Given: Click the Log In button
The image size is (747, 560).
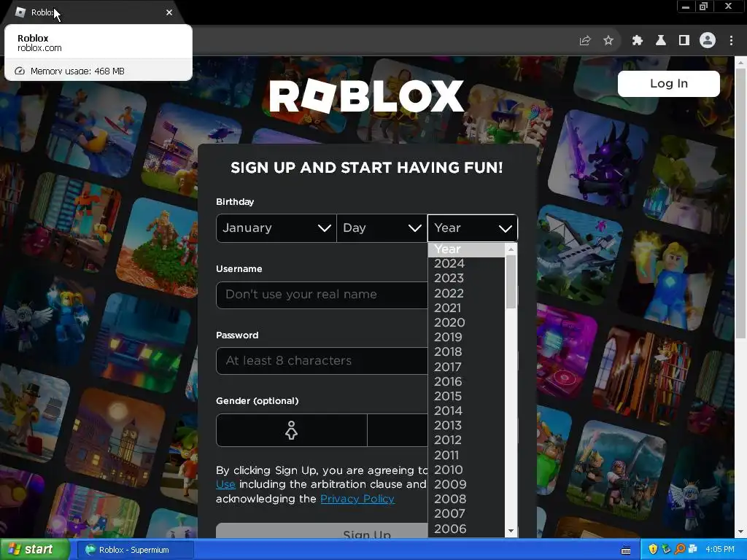Looking at the screenshot, I should pyautogui.click(x=668, y=84).
